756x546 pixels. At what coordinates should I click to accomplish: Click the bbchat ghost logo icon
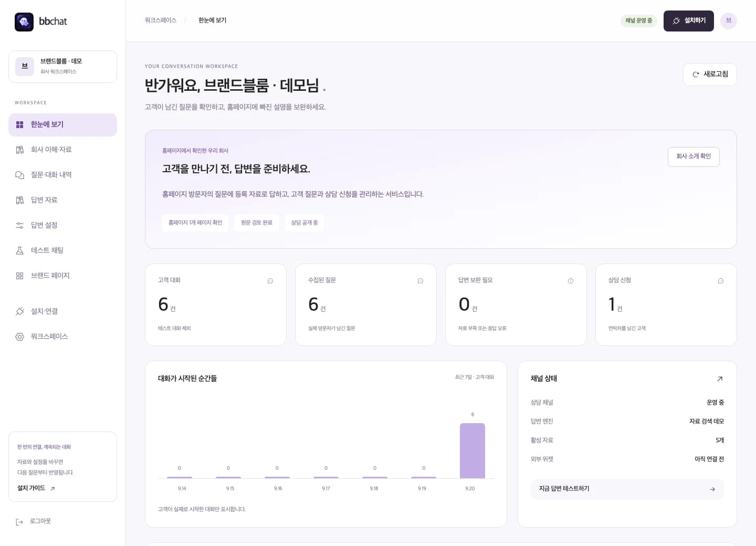click(24, 22)
